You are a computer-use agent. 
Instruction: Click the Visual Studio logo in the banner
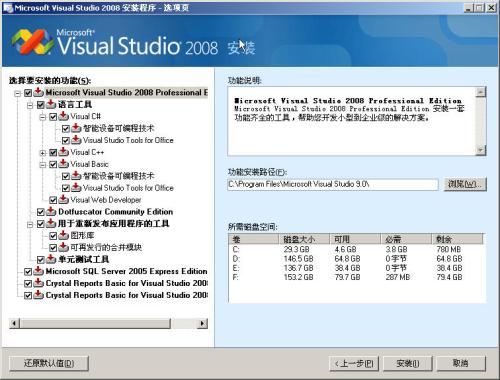click(32, 42)
